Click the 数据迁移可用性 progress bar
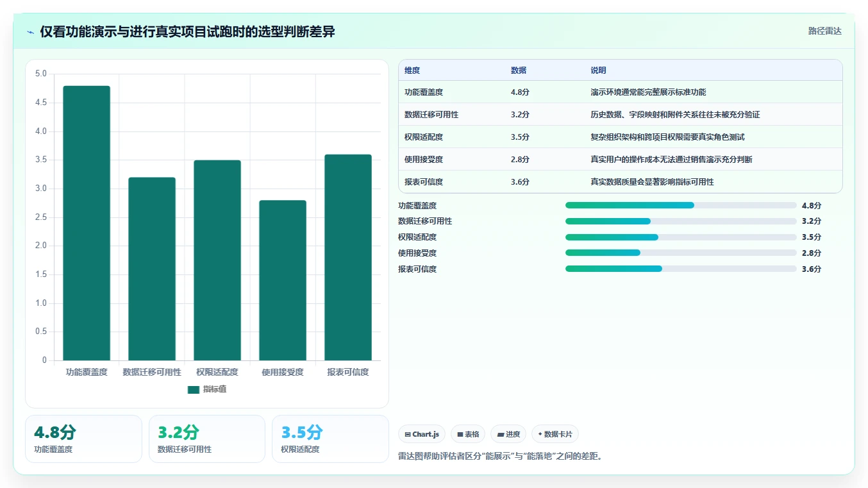 (681, 221)
